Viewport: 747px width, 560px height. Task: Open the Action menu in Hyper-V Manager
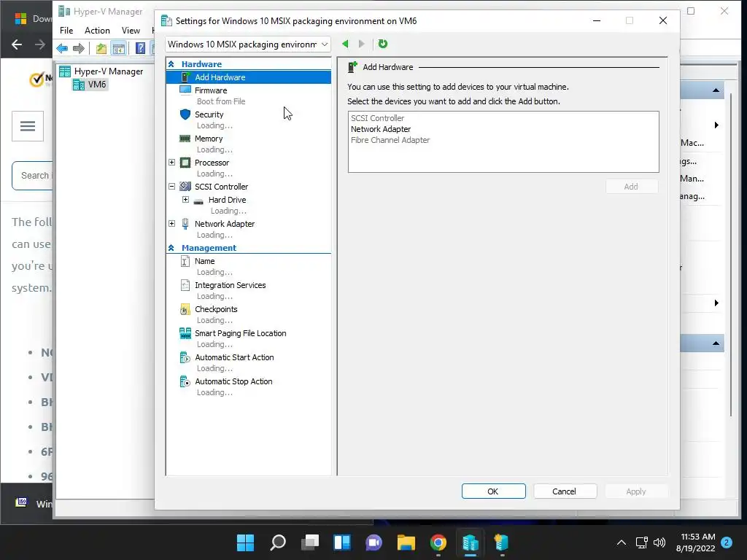point(97,31)
